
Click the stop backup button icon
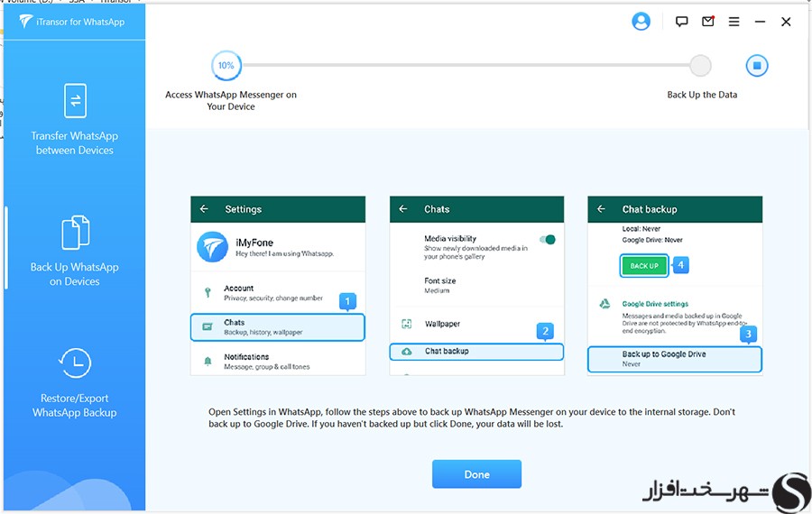point(757,66)
